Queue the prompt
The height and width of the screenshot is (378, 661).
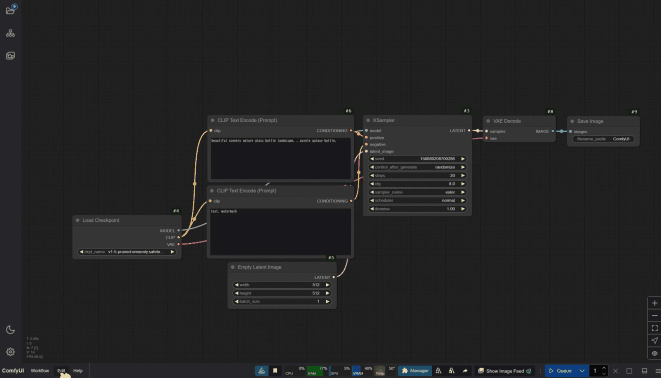point(561,371)
